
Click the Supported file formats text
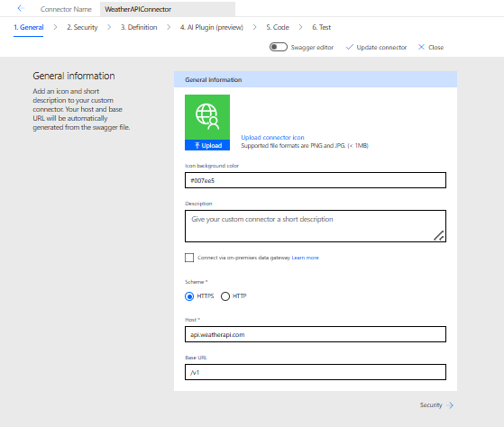pyautogui.click(x=305, y=146)
